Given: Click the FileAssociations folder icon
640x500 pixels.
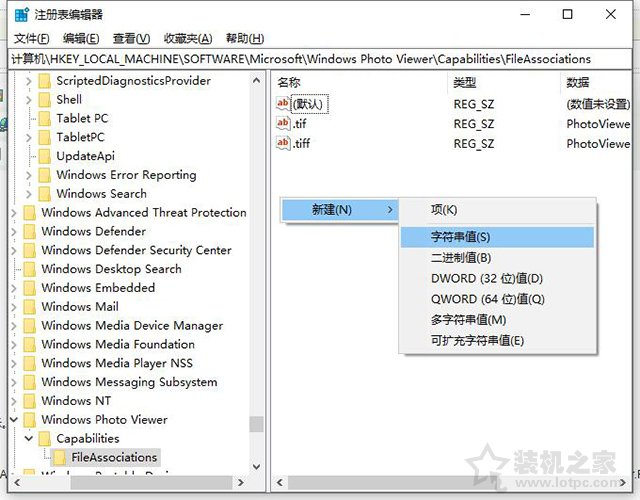Looking at the screenshot, I should click(59, 457).
